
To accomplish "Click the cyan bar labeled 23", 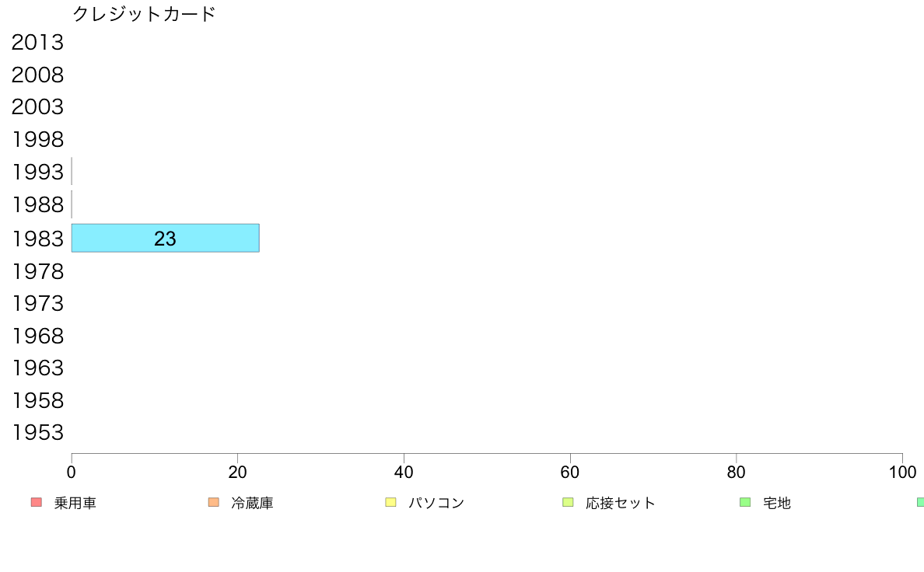I will (166, 238).
